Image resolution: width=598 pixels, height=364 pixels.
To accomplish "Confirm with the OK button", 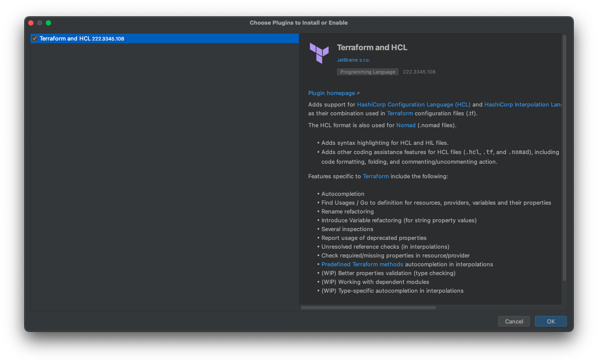I will point(551,321).
